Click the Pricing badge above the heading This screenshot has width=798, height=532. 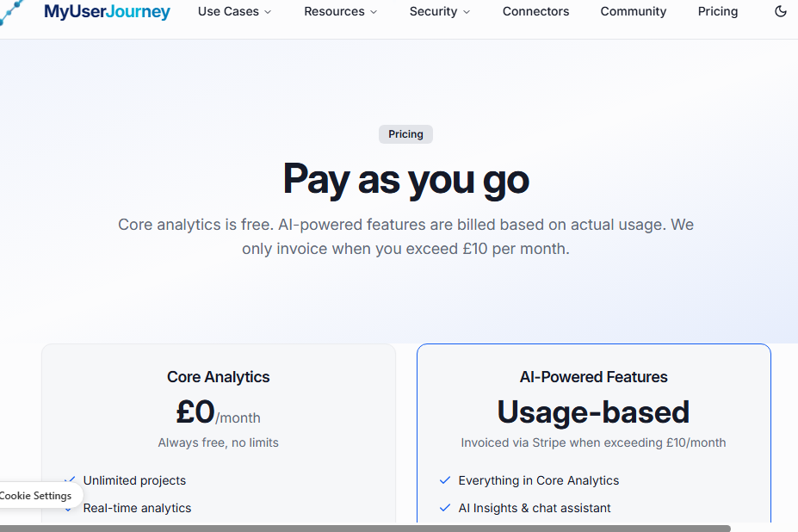pyautogui.click(x=405, y=134)
